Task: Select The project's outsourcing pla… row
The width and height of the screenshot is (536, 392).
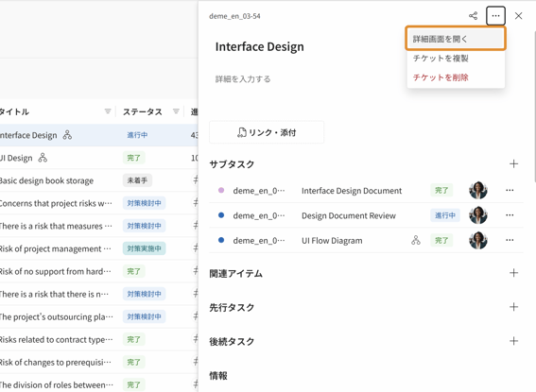Action: 57,316
